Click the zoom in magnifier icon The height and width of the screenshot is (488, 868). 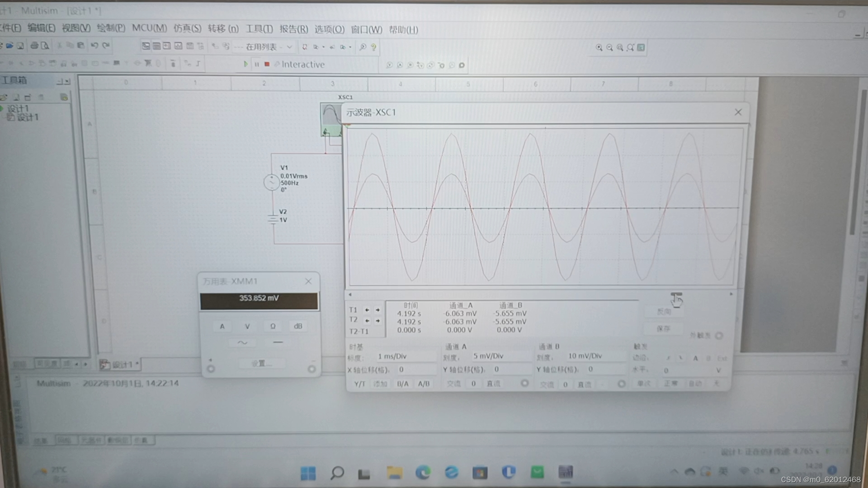[x=599, y=47]
